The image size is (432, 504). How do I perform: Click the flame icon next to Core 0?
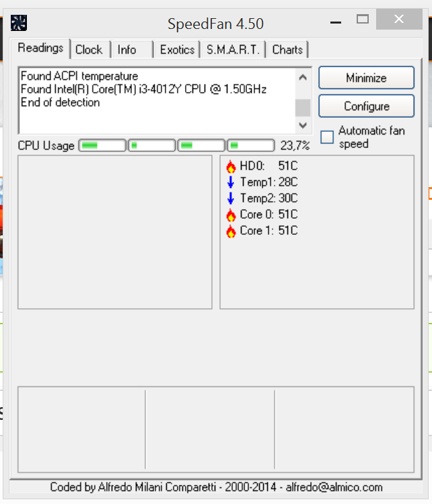pos(231,215)
